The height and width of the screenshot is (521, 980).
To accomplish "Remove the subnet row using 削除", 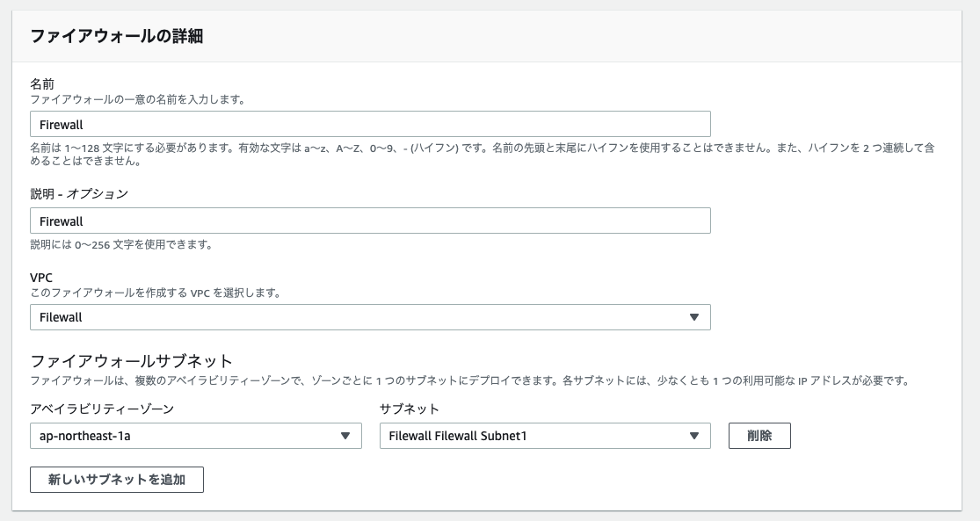I will pos(759,435).
